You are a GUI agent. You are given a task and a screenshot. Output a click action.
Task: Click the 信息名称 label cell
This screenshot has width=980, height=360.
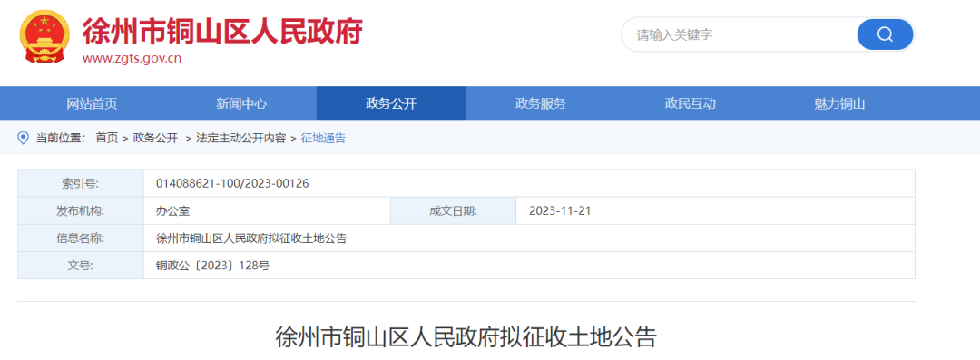click(x=81, y=238)
